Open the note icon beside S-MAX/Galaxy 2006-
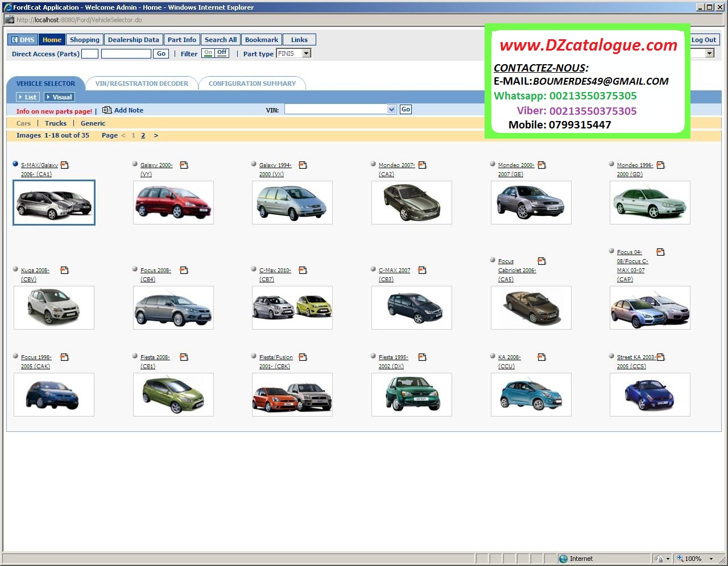This screenshot has height=566, width=728. tap(64, 165)
